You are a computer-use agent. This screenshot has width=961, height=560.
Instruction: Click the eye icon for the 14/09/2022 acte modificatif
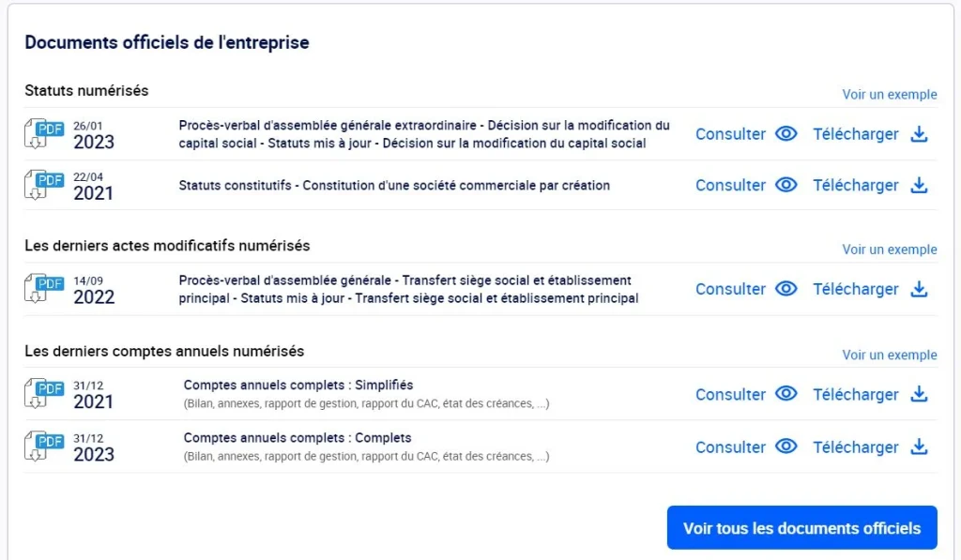coord(786,289)
